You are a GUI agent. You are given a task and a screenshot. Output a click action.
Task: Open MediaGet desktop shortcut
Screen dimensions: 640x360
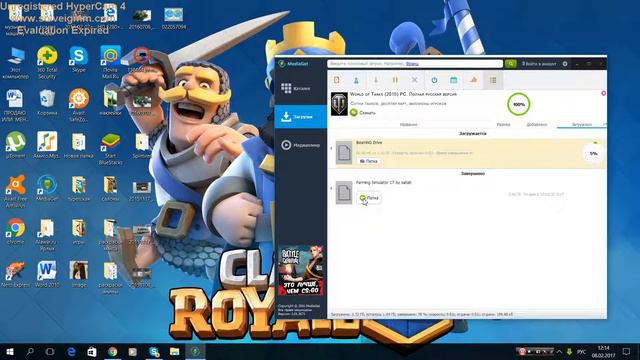pyautogui.click(x=47, y=188)
